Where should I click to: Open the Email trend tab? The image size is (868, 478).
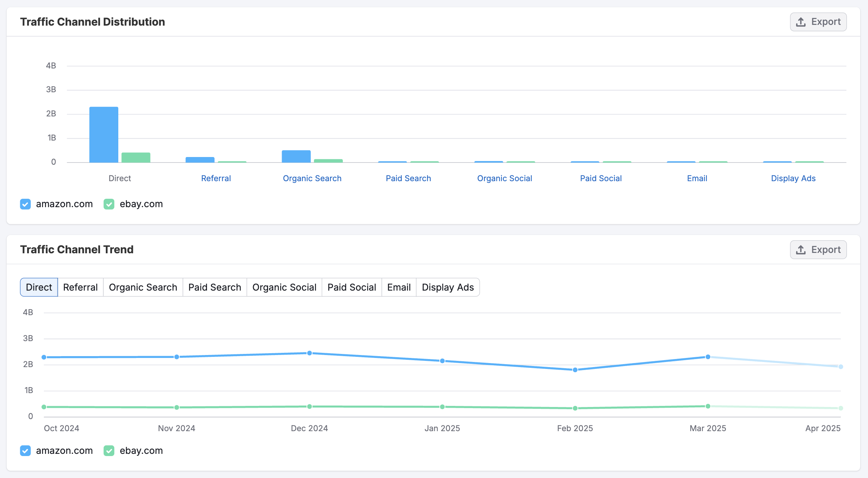399,287
